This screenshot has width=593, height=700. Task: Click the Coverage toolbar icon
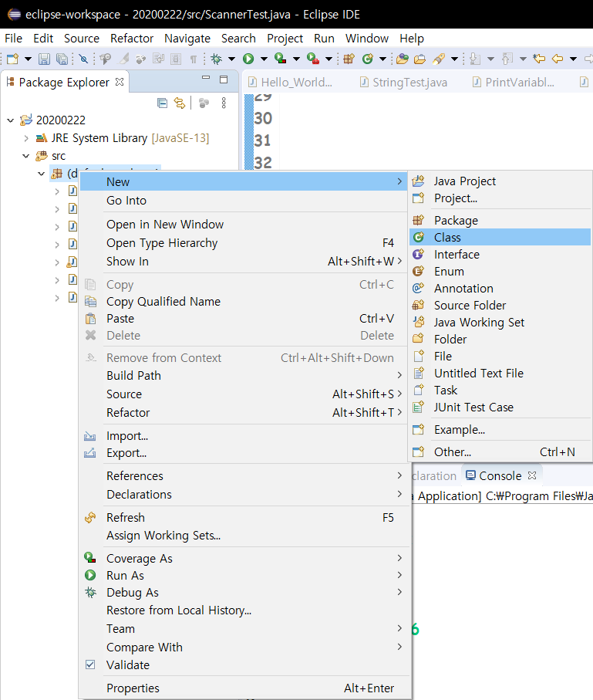280,59
